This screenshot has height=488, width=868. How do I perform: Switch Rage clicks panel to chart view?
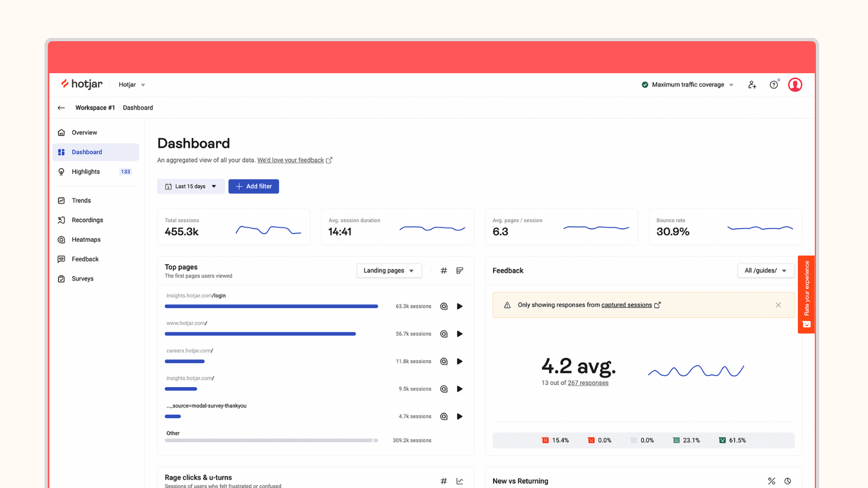tap(459, 480)
